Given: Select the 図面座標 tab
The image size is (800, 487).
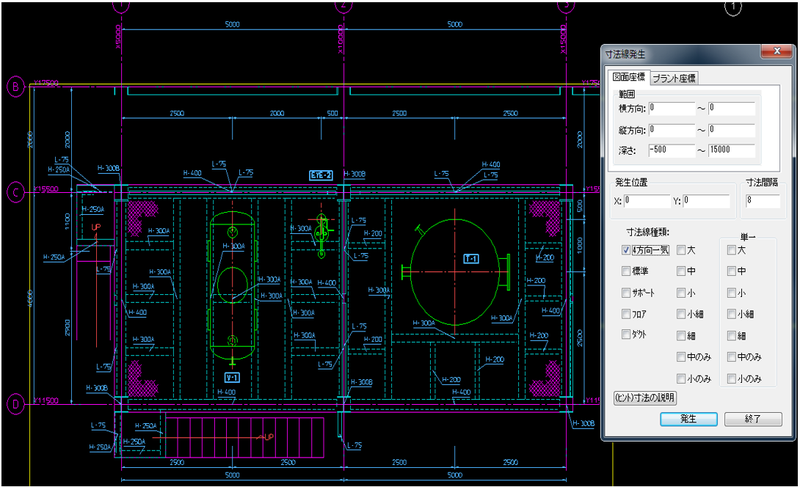Looking at the screenshot, I should 629,78.
